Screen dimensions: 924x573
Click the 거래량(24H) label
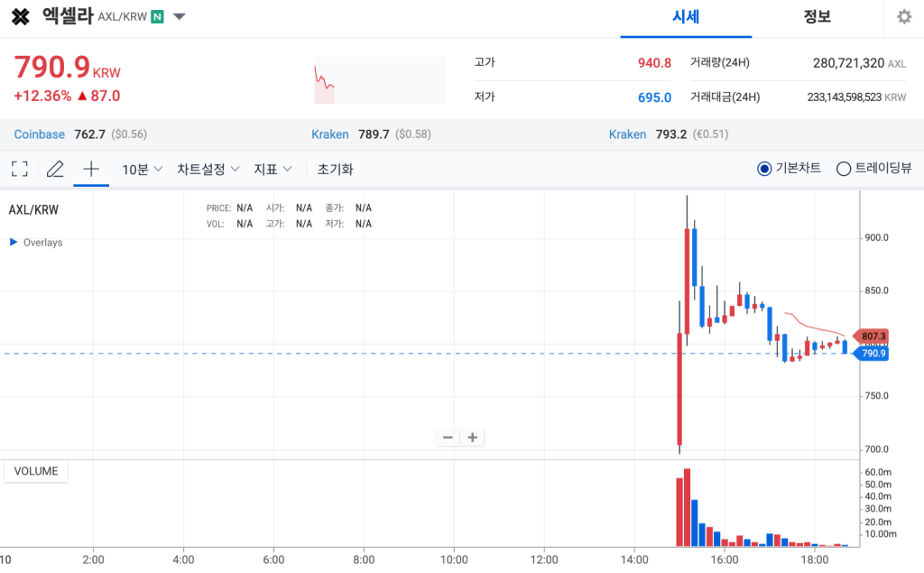(719, 62)
